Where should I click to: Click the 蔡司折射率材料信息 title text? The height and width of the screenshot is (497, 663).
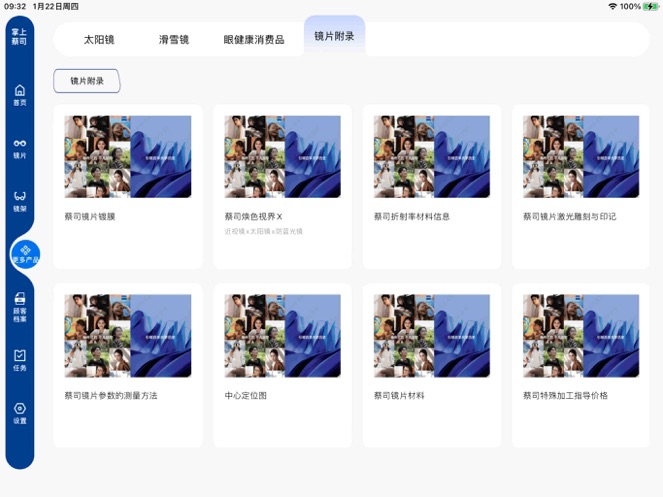pyautogui.click(x=411, y=217)
